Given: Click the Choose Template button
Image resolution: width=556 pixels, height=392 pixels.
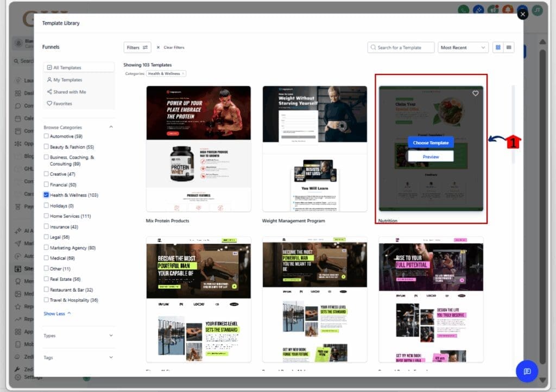Looking at the screenshot, I should coord(431,142).
